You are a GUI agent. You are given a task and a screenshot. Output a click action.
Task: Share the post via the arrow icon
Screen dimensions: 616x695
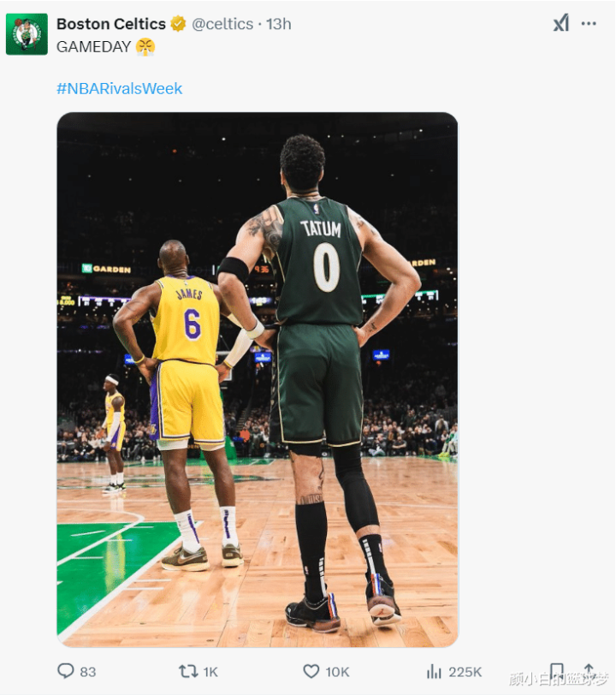coord(589,671)
